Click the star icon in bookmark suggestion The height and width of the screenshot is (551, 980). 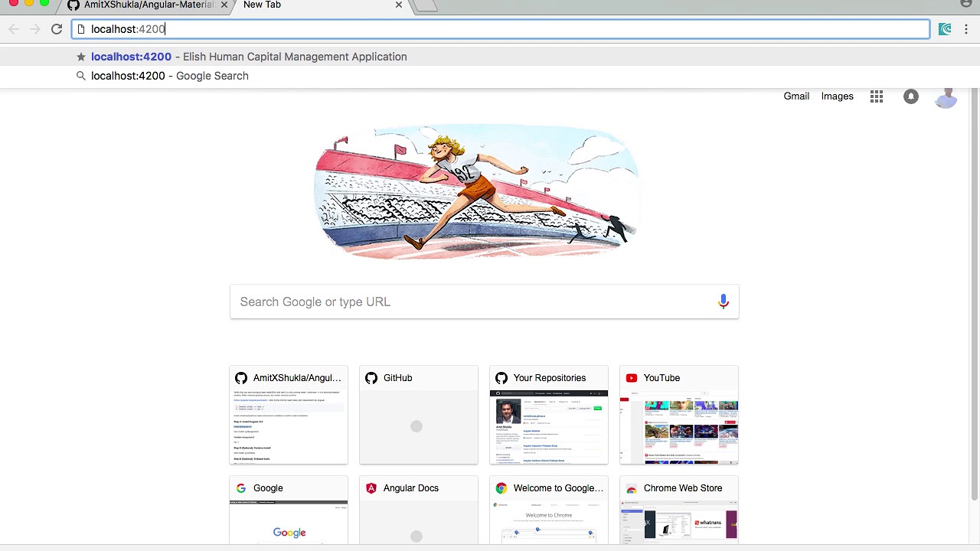81,57
